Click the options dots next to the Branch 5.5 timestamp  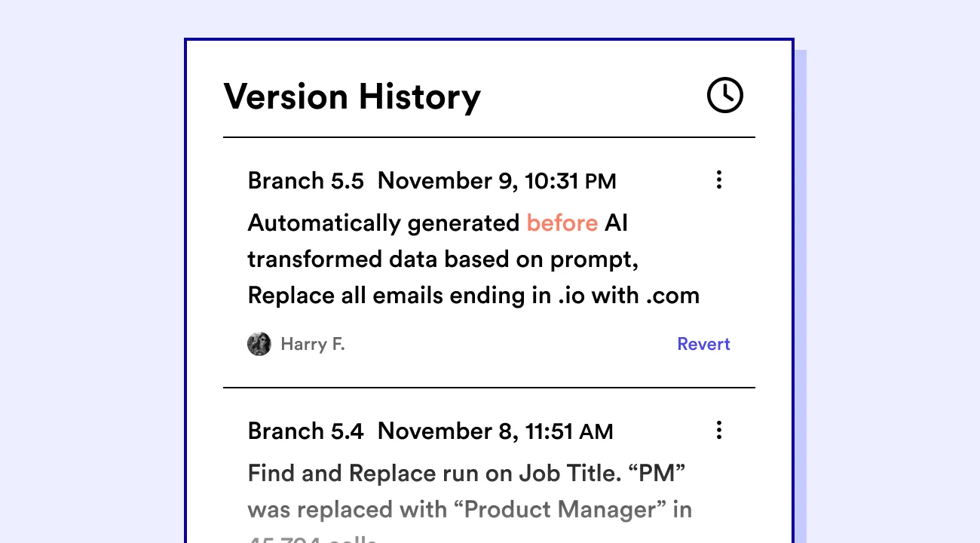coord(719,179)
